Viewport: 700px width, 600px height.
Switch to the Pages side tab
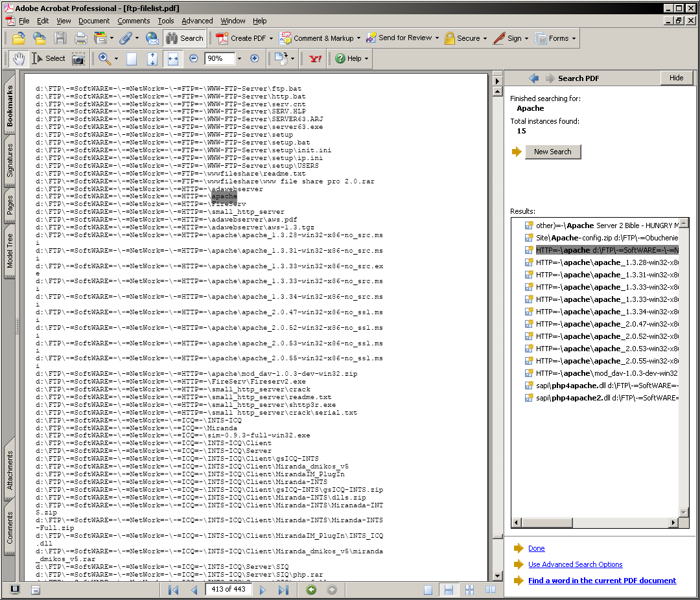9,205
